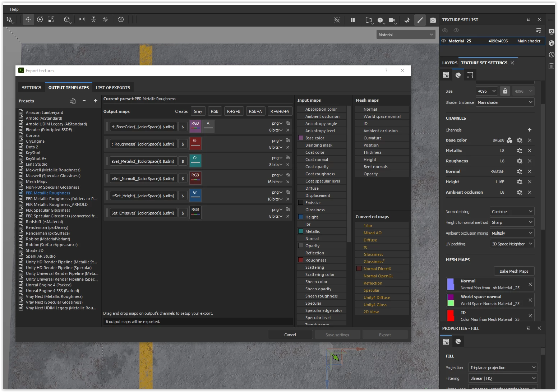Edit the Normal output map name field
Screen dimensions: 558x392
143,179
